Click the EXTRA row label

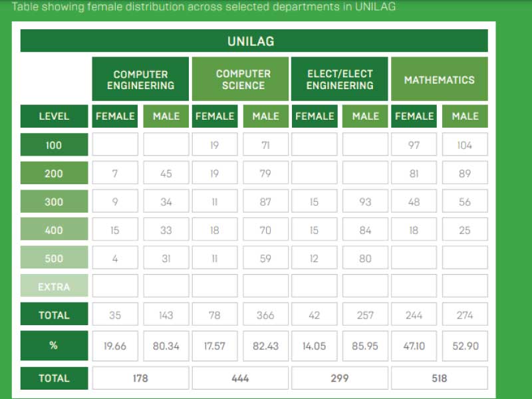54,286
